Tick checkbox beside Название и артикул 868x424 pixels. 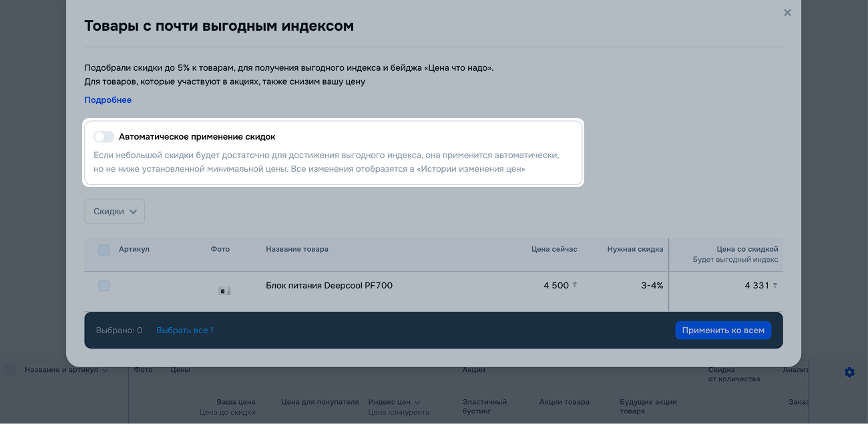coord(10,370)
